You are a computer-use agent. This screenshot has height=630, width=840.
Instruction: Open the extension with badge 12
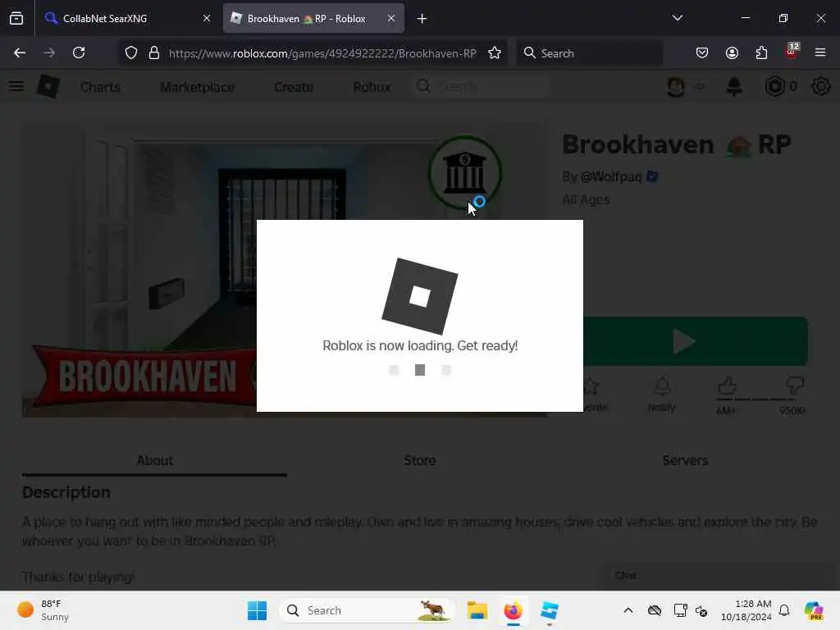[x=792, y=52]
